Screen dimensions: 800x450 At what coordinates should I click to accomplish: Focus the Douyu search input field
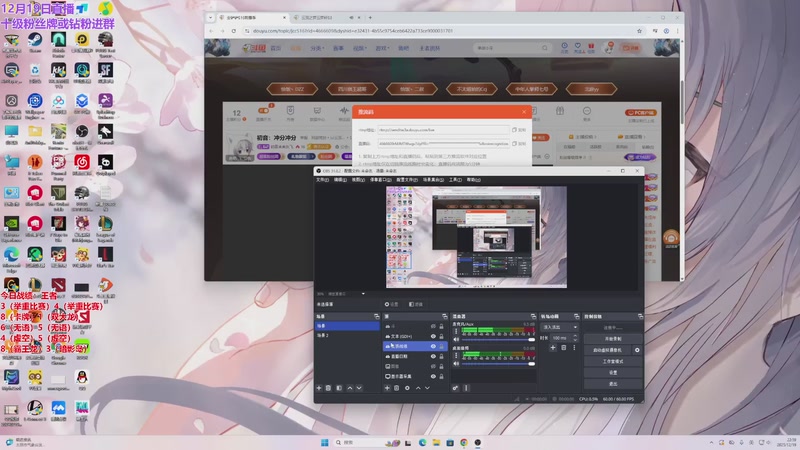(x=508, y=48)
